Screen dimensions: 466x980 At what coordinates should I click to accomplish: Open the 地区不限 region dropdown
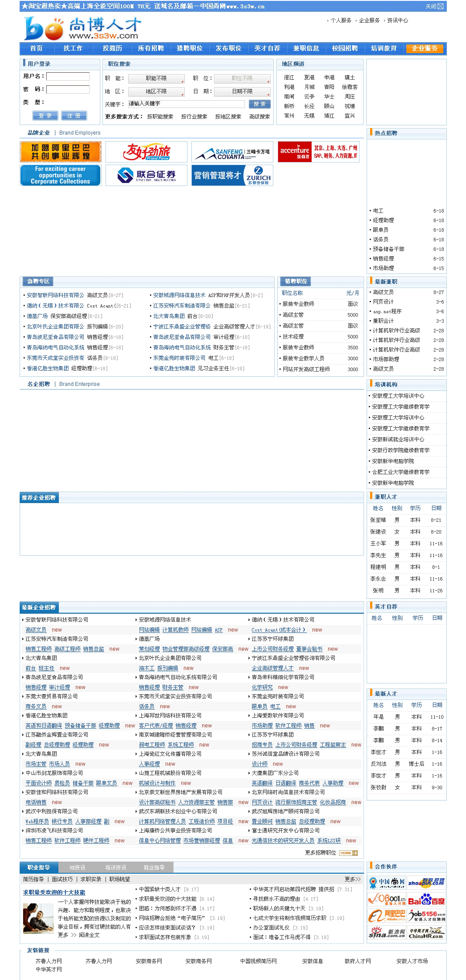coord(156,91)
